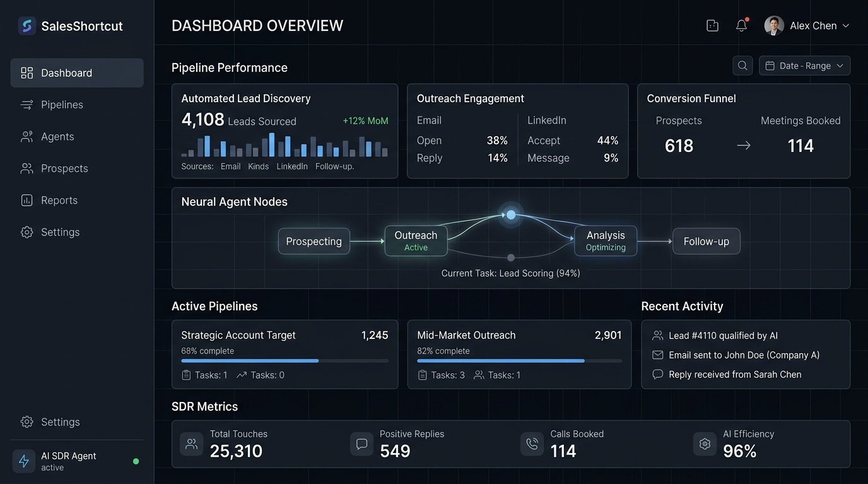Expand the Alex Chen account menu chevron
The width and height of the screenshot is (868, 484).
click(846, 26)
